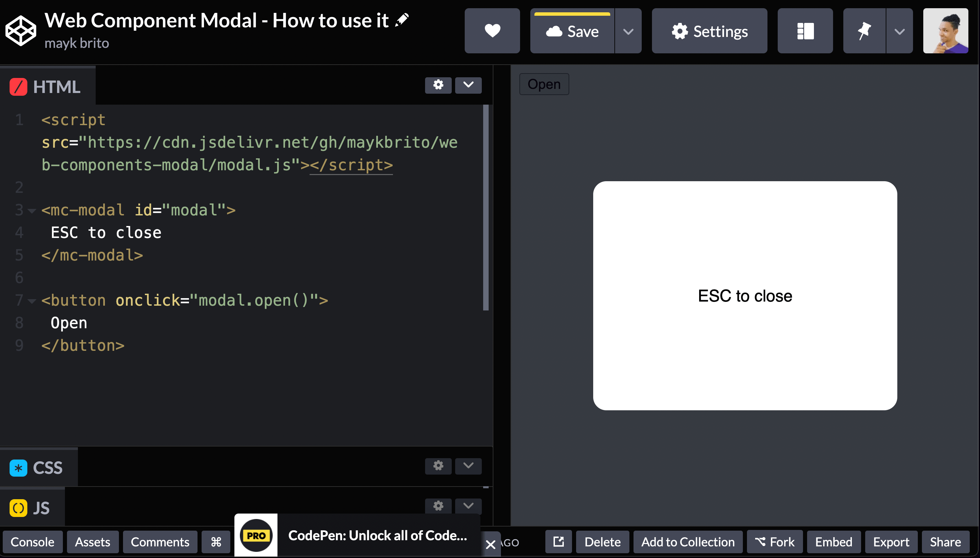Open the HTML panel settings gear
980x558 pixels.
click(x=438, y=85)
